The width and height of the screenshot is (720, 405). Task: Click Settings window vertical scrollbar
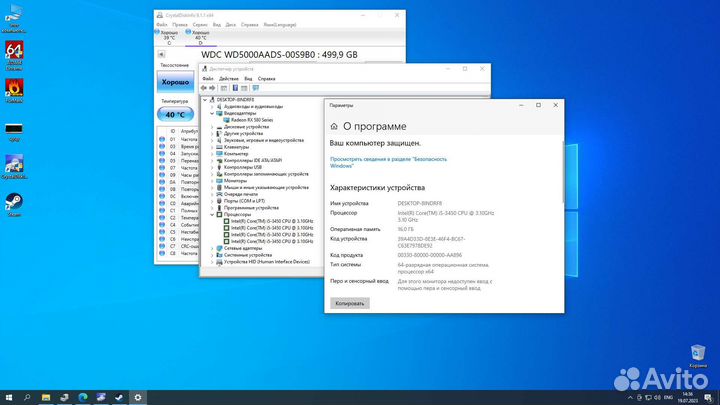click(x=562, y=172)
